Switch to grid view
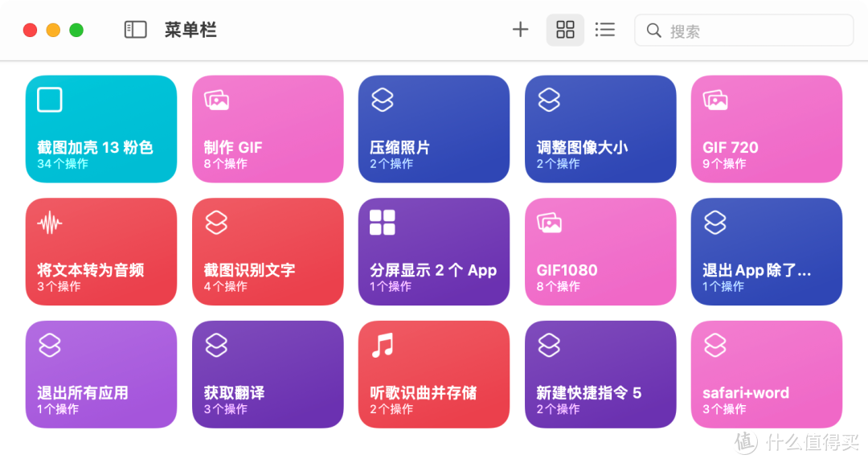Viewport: 868px width, 463px height. pos(565,30)
